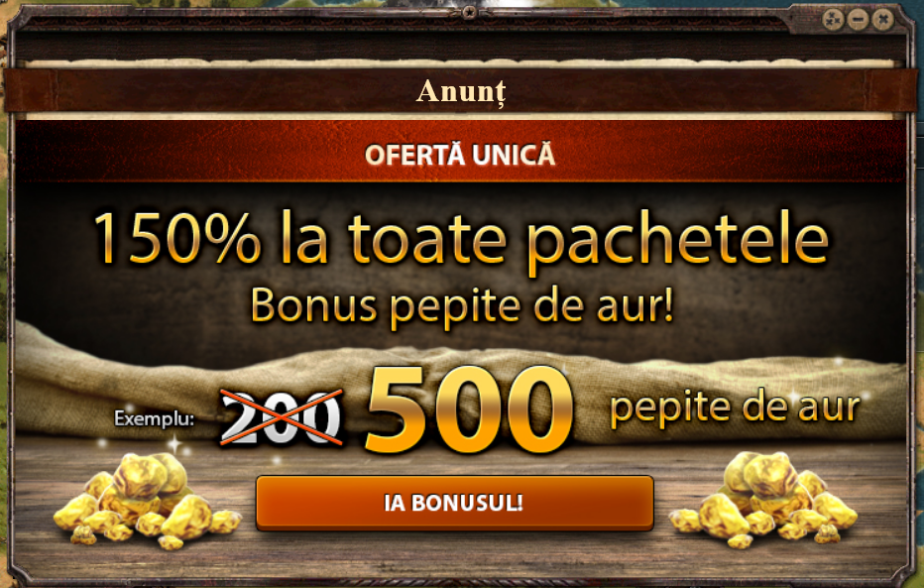Click the wooden table surface below the button
The image size is (924, 588).
[454, 555]
